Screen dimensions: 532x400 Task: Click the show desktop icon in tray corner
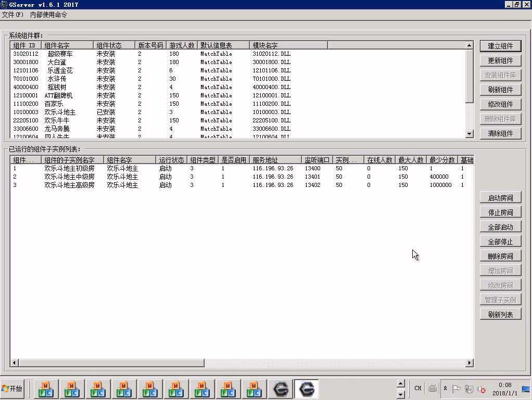click(525, 389)
